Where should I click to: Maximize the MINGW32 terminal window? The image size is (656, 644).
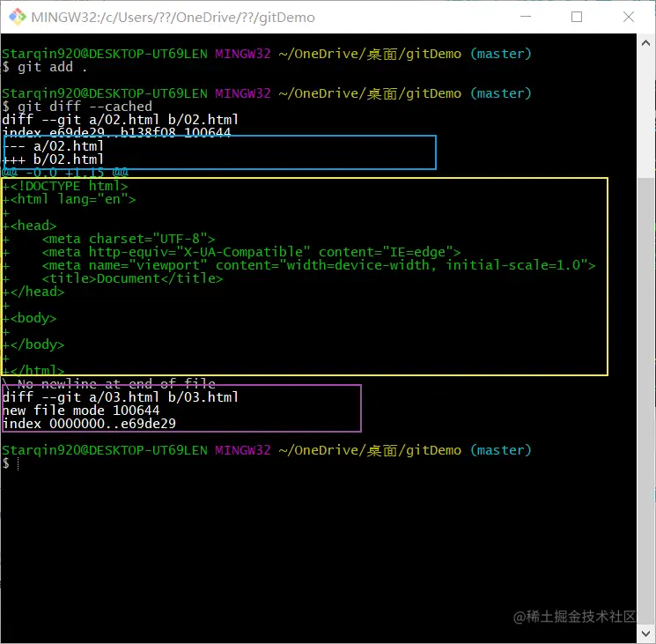pyautogui.click(x=577, y=17)
